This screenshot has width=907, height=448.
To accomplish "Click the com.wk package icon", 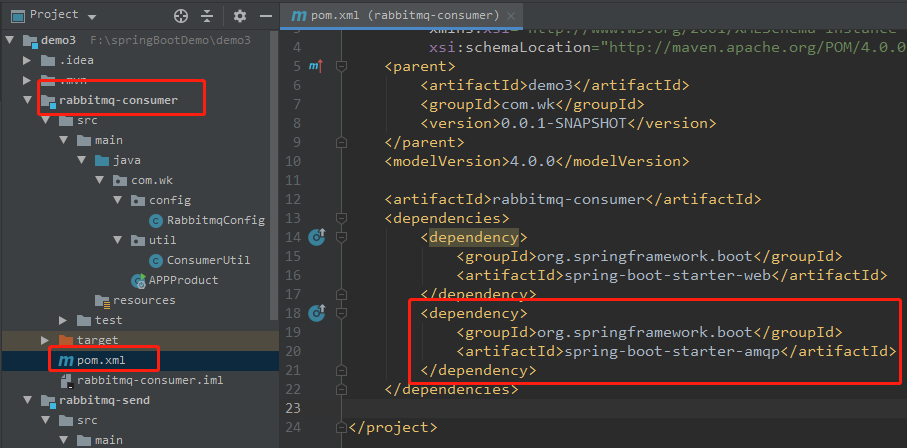I will click(120, 181).
